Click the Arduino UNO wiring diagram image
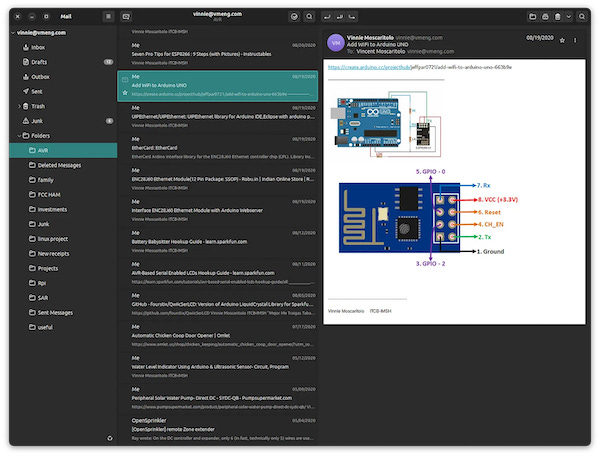The image size is (600, 456). coord(386,124)
